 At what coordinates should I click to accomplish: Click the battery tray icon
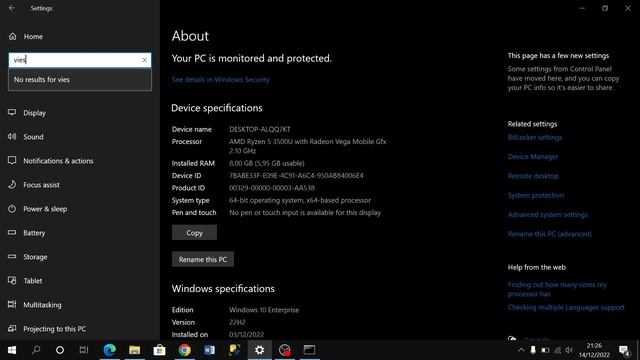tap(545, 350)
